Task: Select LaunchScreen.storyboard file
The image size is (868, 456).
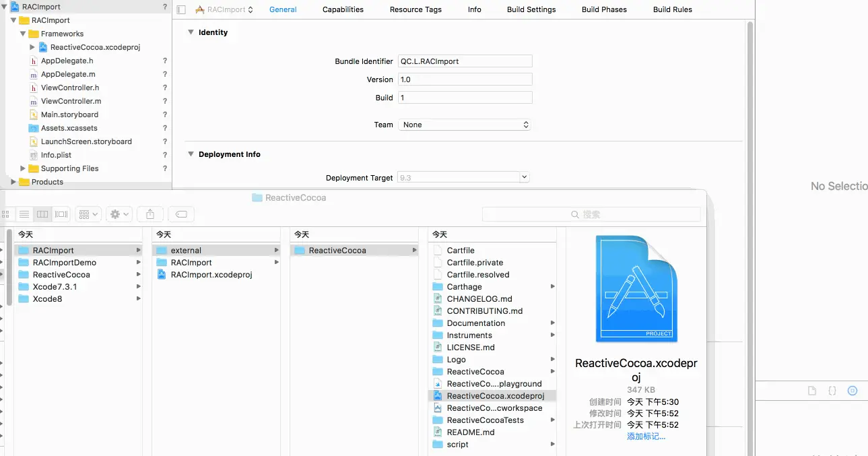Action: 86,141
